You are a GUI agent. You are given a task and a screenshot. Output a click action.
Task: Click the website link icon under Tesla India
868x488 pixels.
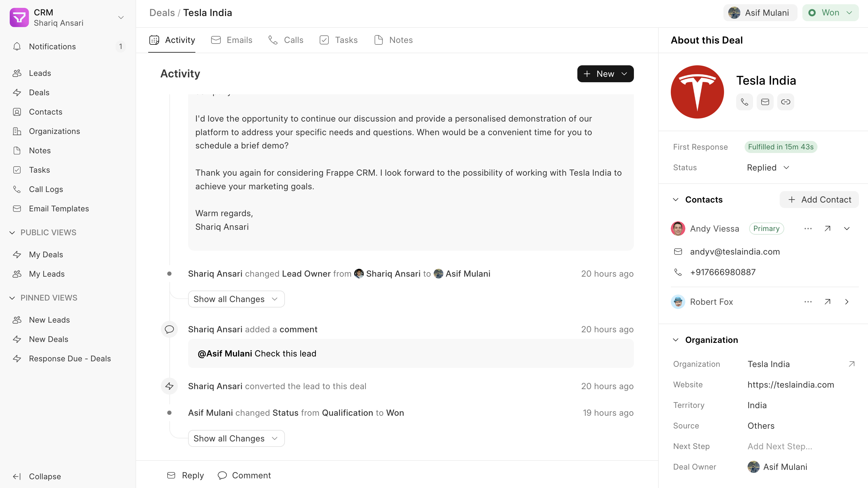785,102
